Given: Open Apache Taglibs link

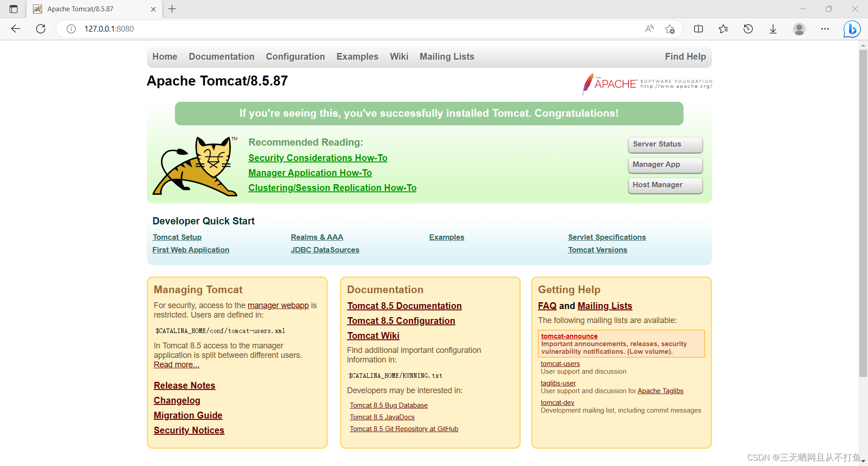Looking at the screenshot, I should pos(660,391).
